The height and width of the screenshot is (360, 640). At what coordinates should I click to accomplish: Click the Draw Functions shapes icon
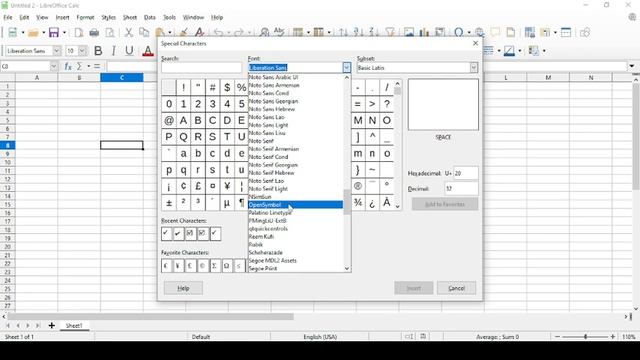(x=585, y=33)
